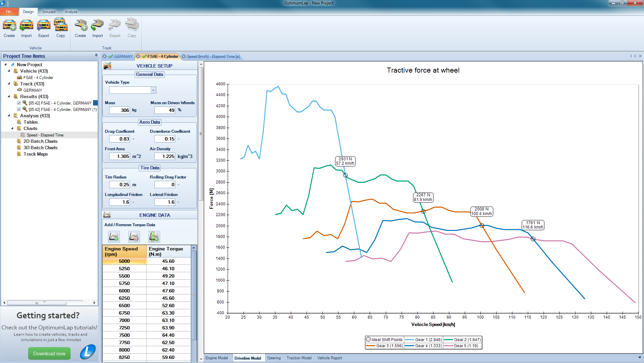Screen dimensions: 644x363
Task: Click the Download now button
Action: coord(49,353)
